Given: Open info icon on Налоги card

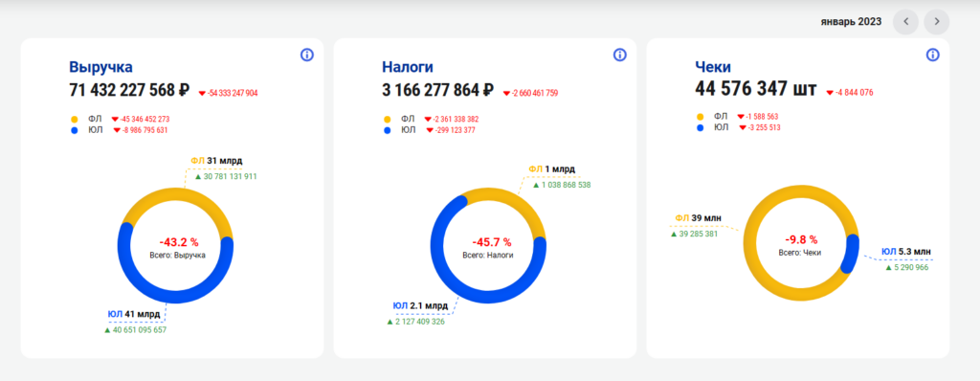Looking at the screenshot, I should 619,56.
